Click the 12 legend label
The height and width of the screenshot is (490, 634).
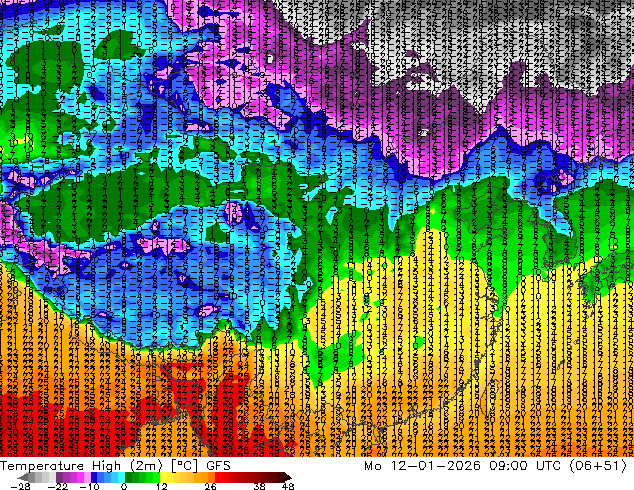pos(162,486)
